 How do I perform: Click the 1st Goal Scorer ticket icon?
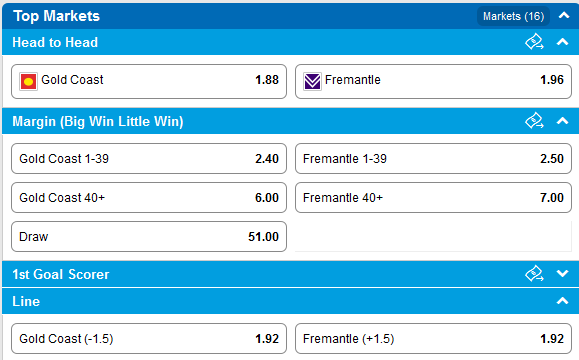[534, 274]
